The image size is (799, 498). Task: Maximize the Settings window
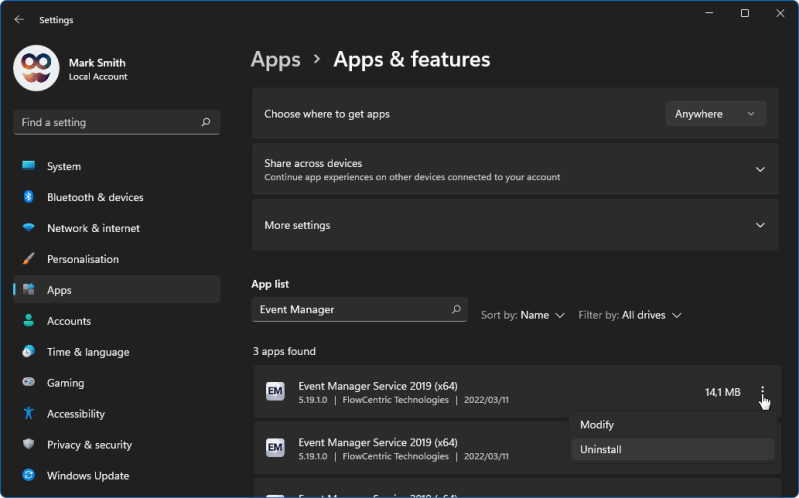744,13
